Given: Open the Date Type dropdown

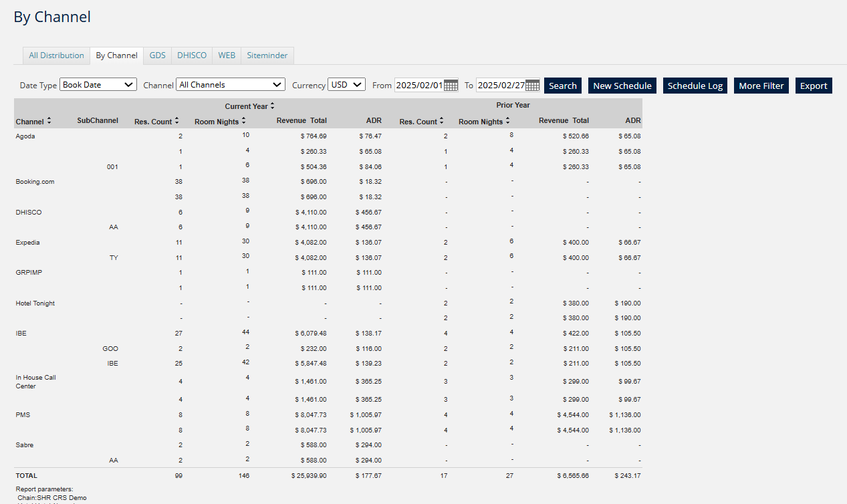Looking at the screenshot, I should [x=98, y=85].
